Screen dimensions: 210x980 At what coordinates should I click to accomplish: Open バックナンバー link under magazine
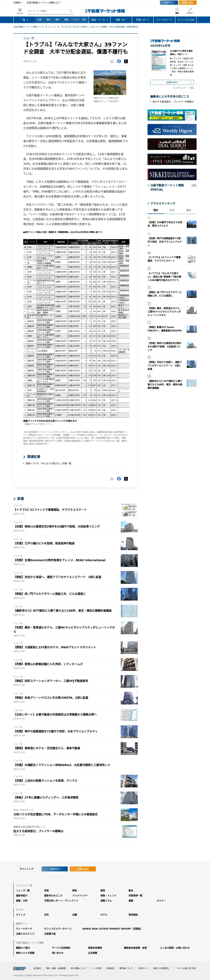pyautogui.click(x=180, y=88)
